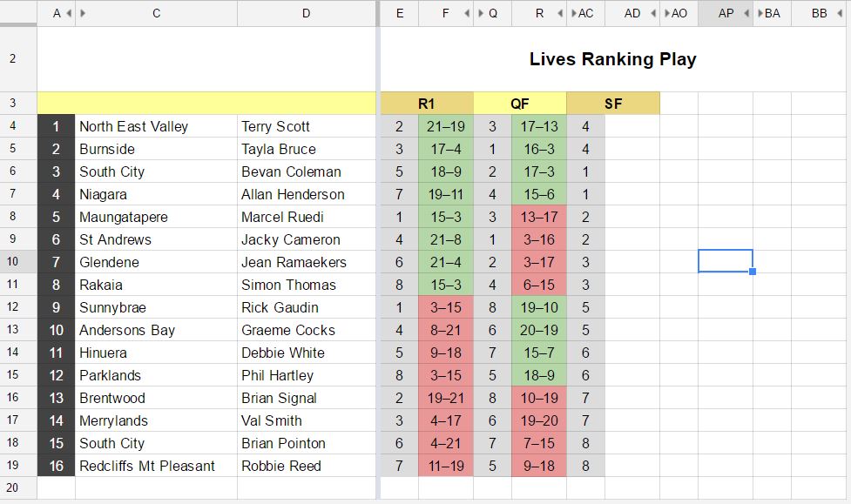Select row 20 by clicking its row number
This screenshot has width=851, height=504.
(15, 487)
